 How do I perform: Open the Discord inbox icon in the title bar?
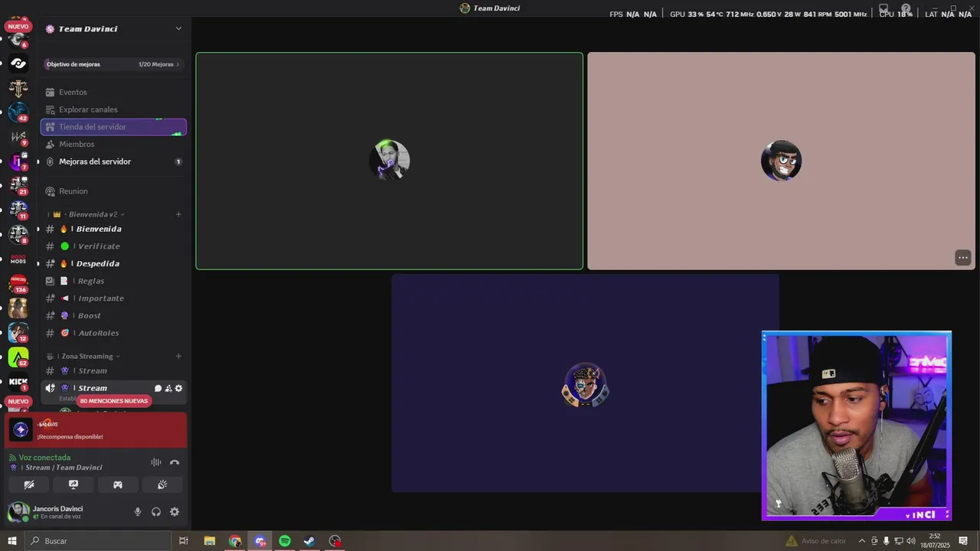pyautogui.click(x=884, y=9)
